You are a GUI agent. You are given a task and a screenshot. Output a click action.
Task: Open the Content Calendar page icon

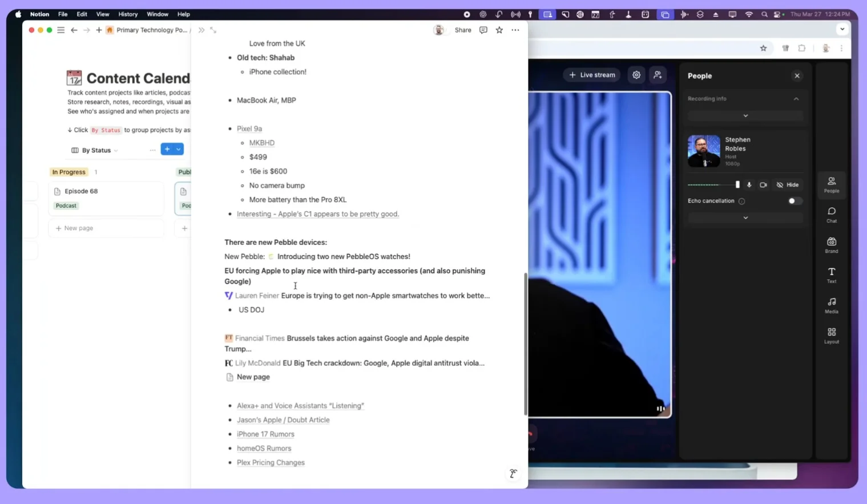pos(74,78)
